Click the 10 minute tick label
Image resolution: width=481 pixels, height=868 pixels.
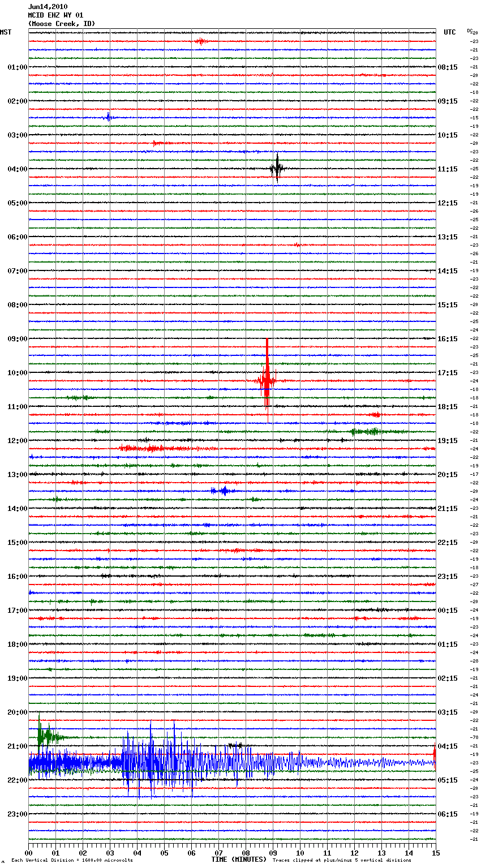pos(300,853)
